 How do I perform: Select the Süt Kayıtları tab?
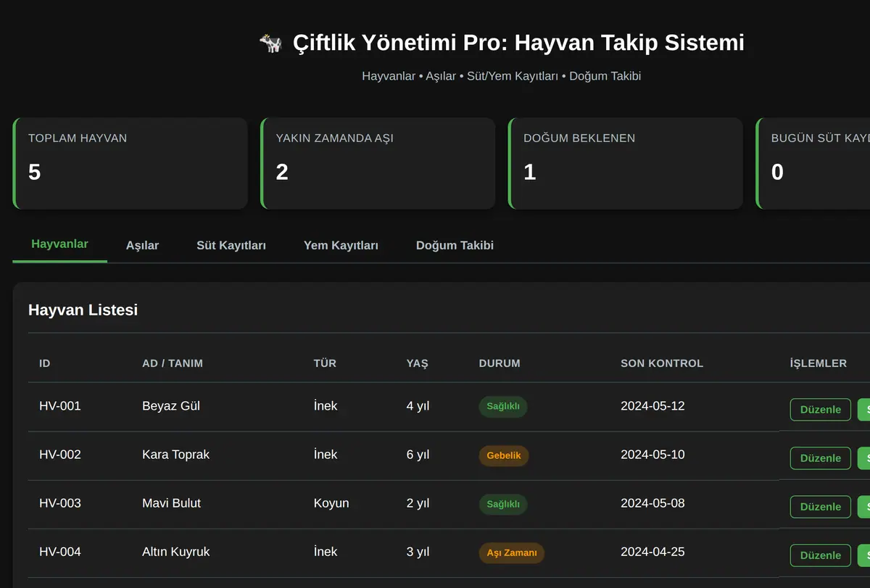coord(231,245)
